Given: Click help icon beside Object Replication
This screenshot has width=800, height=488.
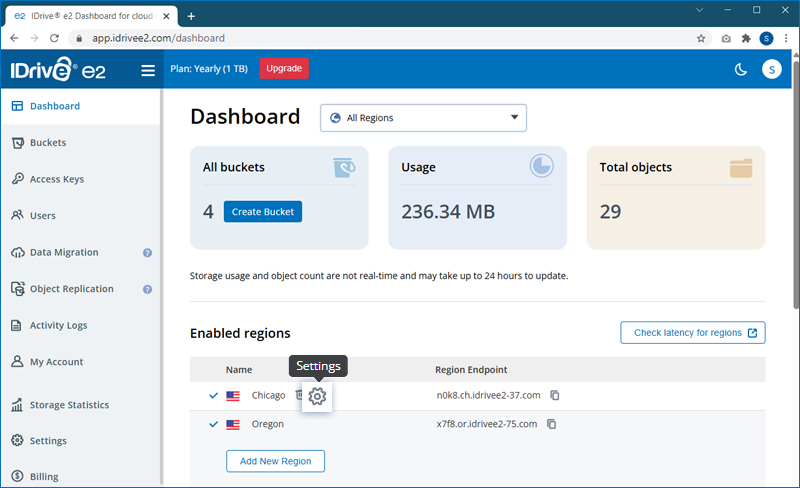Looking at the screenshot, I should click(x=147, y=289).
